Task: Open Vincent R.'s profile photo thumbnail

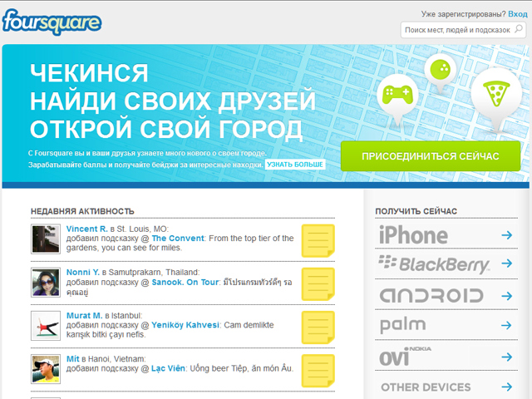Action: [x=45, y=239]
